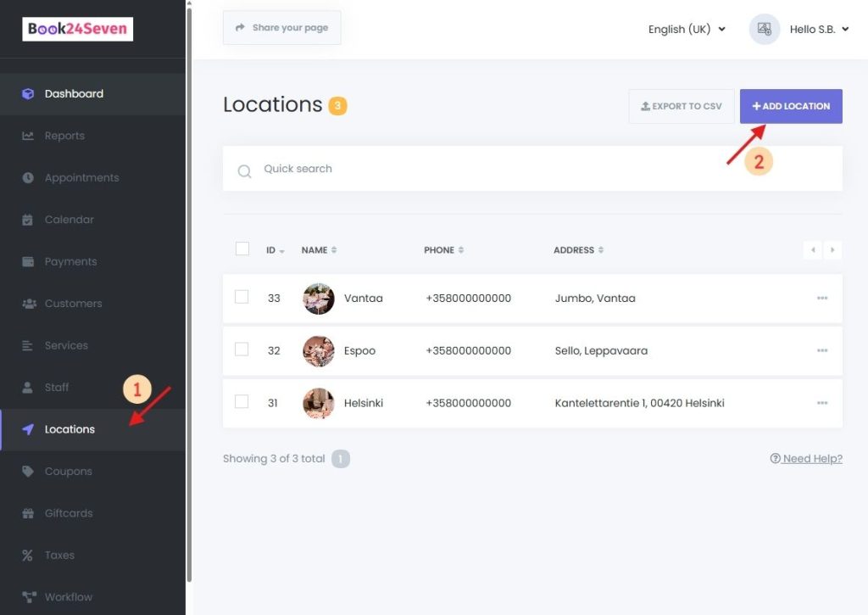This screenshot has height=615, width=868.
Task: Open the English (UK) language dropdown
Action: [x=687, y=29]
